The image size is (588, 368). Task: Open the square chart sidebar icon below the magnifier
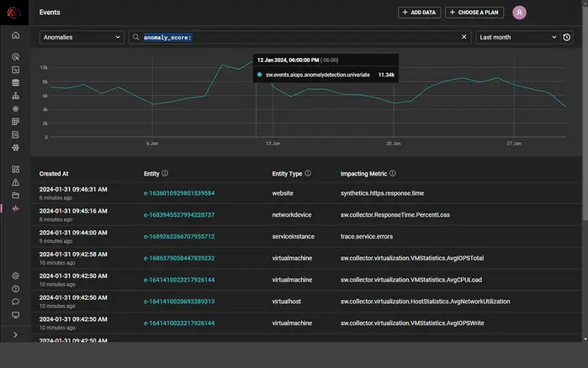(15, 70)
